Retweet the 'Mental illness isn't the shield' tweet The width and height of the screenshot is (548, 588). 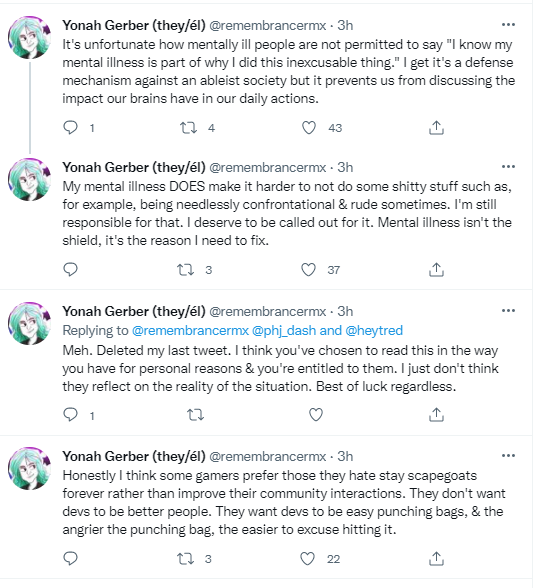click(x=185, y=270)
